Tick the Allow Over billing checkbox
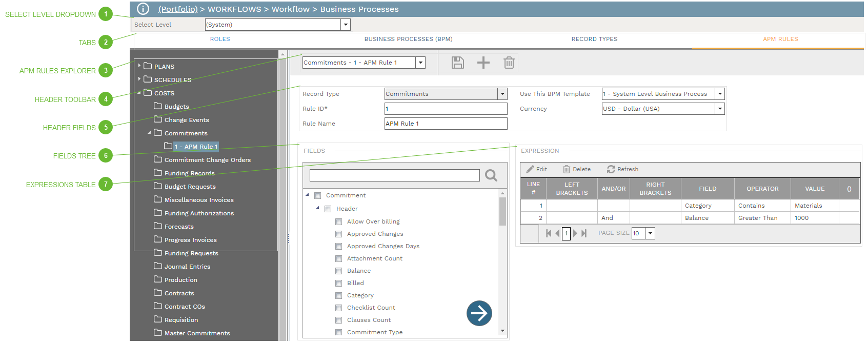This screenshot has height=343, width=868. tap(338, 221)
